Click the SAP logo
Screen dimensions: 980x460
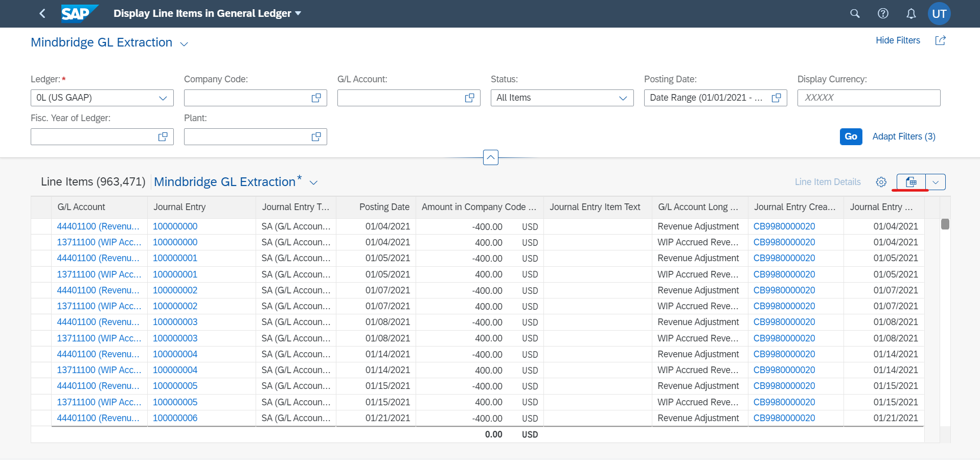79,14
